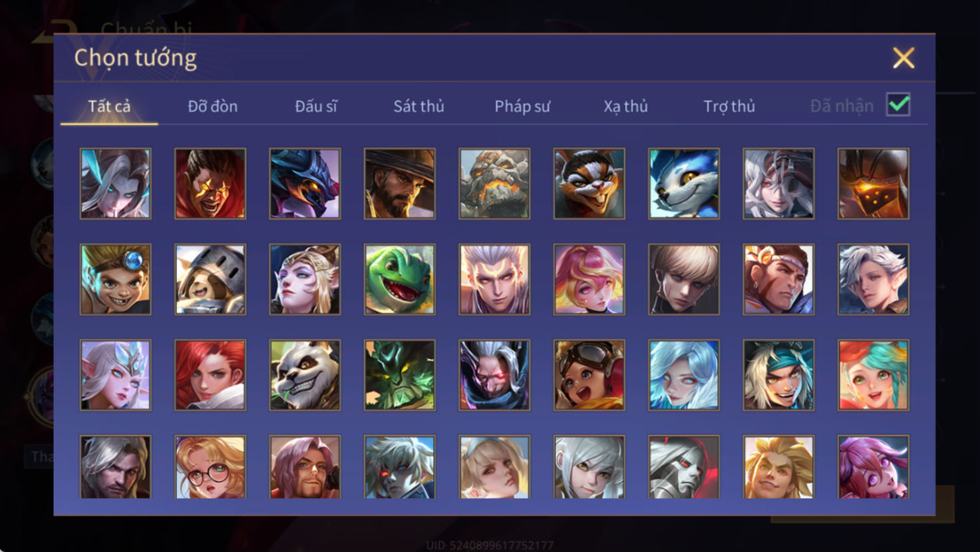Pick the panda hero portrait
The image size is (980, 552).
(x=305, y=375)
